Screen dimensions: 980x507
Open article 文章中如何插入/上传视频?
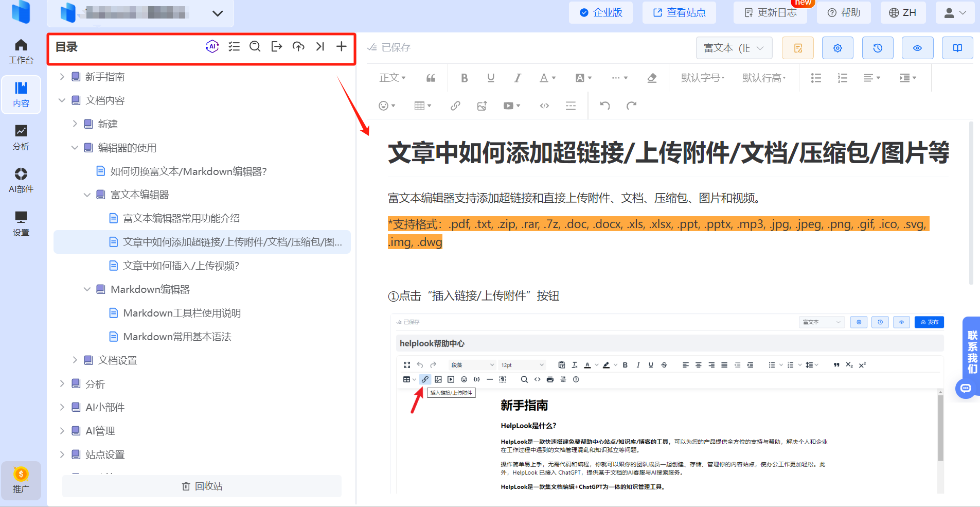click(x=181, y=266)
